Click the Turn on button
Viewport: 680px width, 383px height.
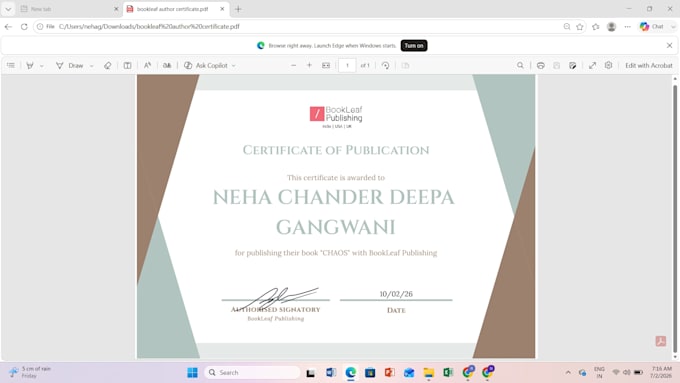[x=414, y=46]
